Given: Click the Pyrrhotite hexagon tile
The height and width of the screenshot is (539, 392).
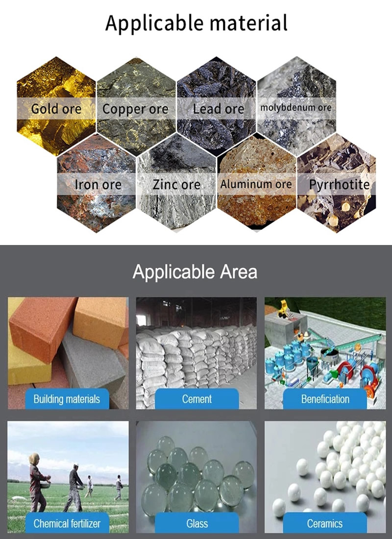Looking at the screenshot, I should coord(337,183).
